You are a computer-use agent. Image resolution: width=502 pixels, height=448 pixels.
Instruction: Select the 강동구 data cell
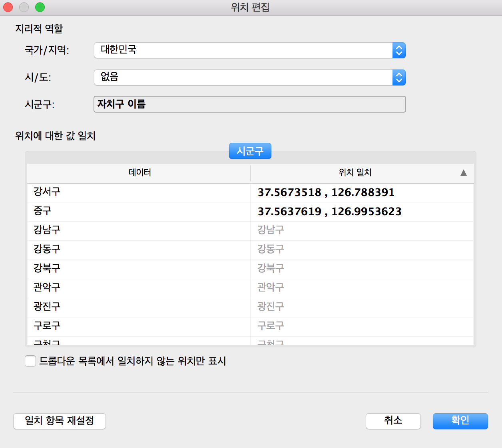(x=139, y=250)
